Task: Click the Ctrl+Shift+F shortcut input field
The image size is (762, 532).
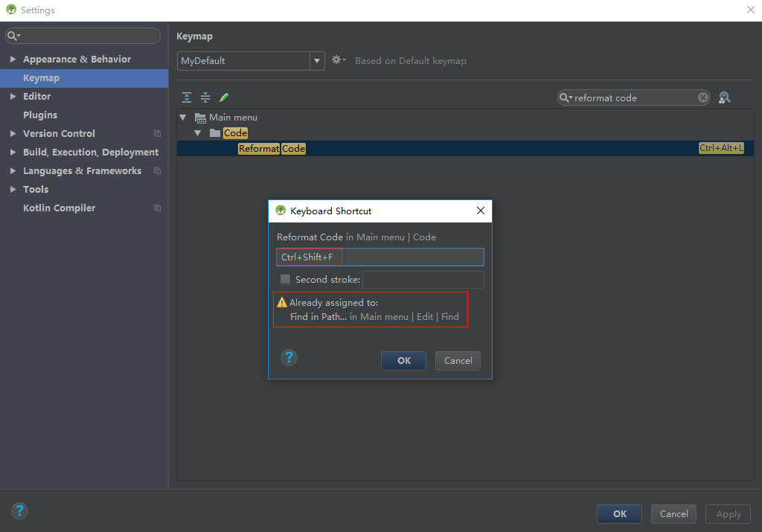Action: (x=380, y=257)
